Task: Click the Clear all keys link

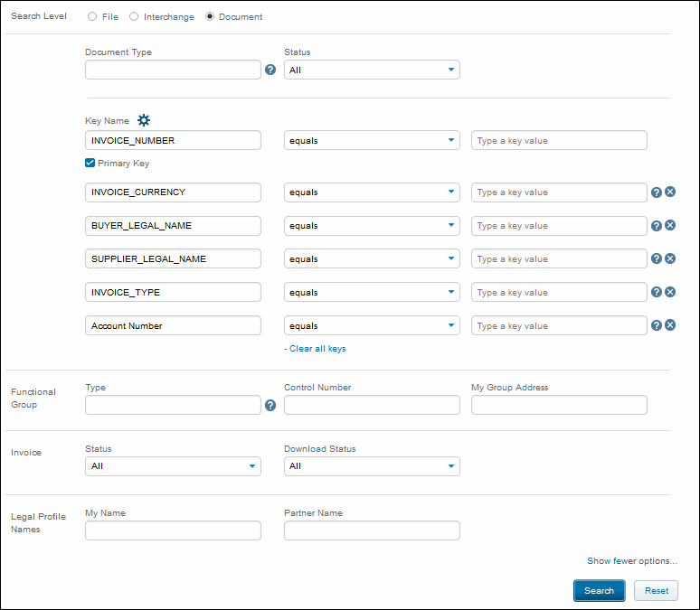Action: (315, 349)
